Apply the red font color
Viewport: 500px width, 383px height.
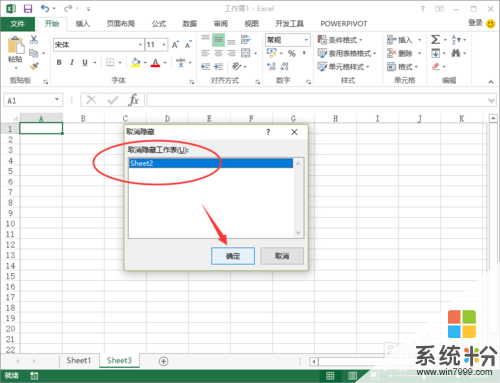tap(155, 62)
